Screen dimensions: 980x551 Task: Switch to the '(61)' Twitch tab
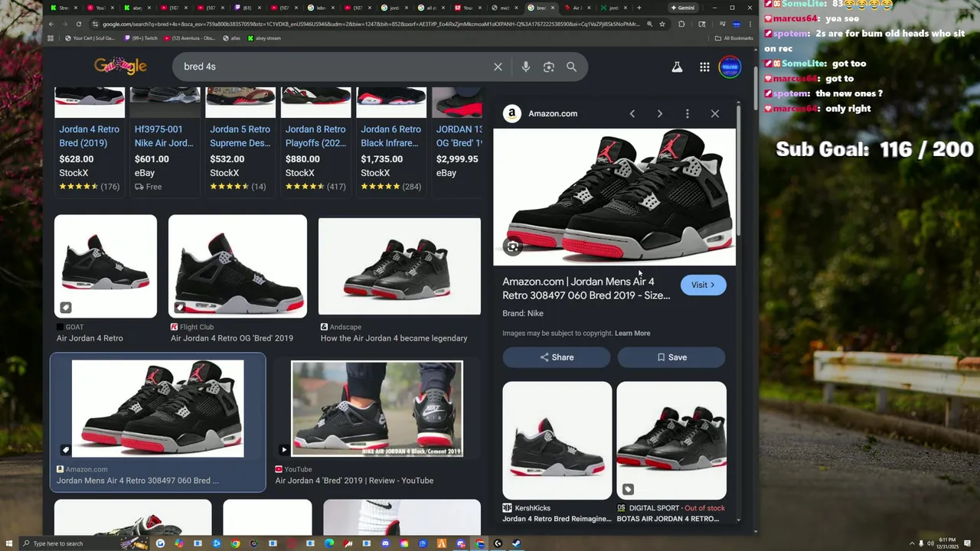tap(247, 8)
